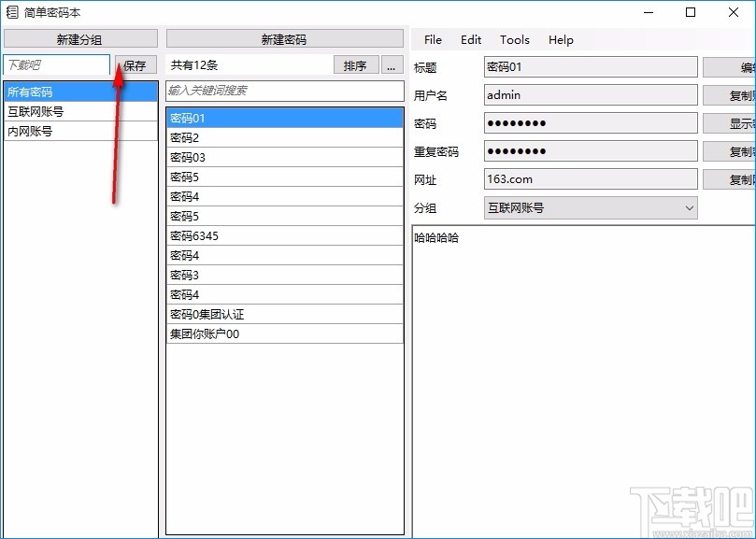Open the Help menu
The image size is (756, 539).
pos(560,39)
